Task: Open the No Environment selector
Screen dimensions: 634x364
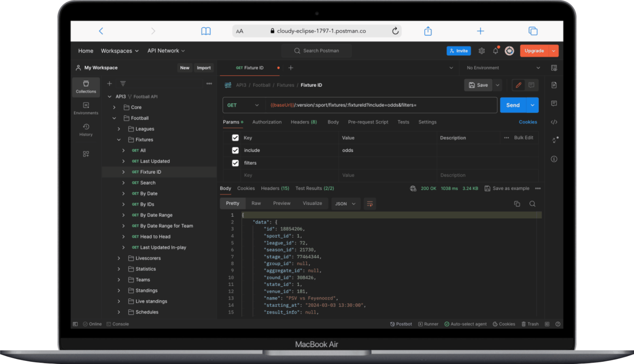Action: tap(503, 68)
